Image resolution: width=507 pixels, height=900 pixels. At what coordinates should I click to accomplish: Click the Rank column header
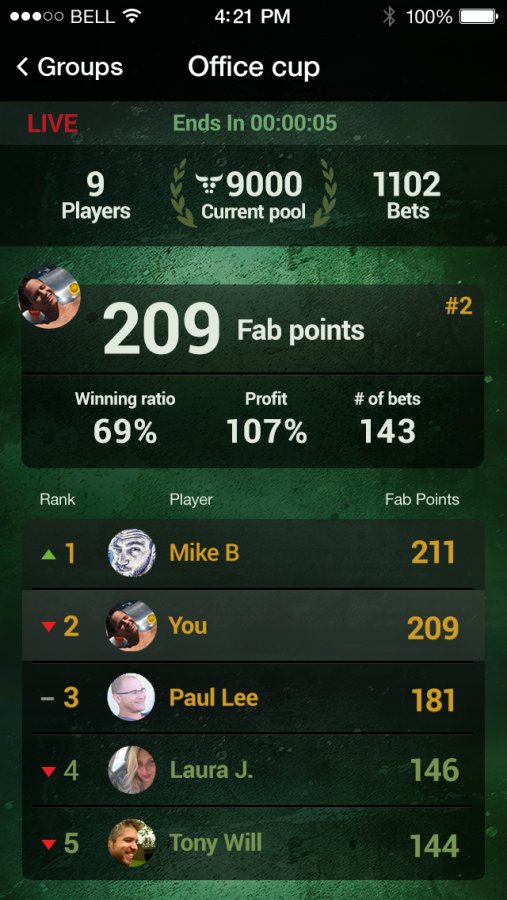[57, 499]
